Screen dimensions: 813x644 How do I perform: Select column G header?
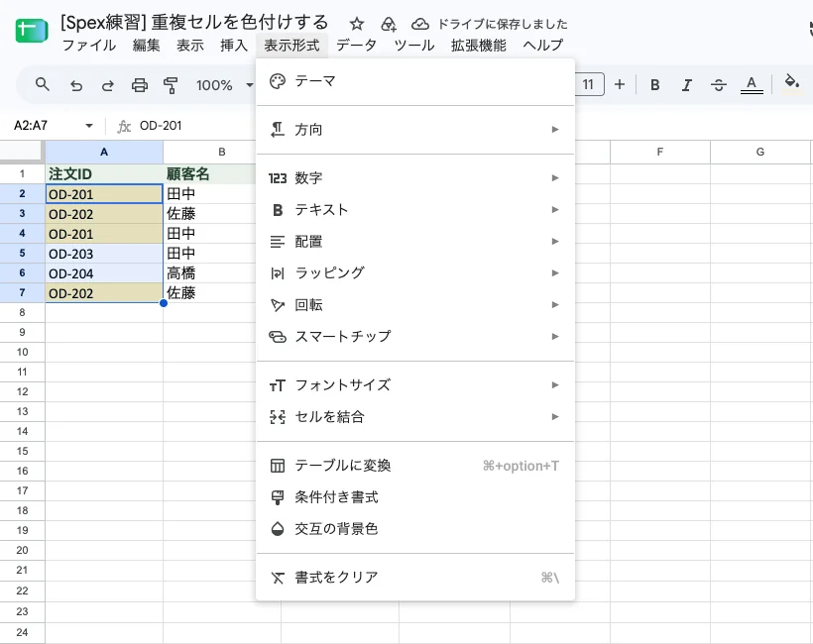[x=760, y=152]
